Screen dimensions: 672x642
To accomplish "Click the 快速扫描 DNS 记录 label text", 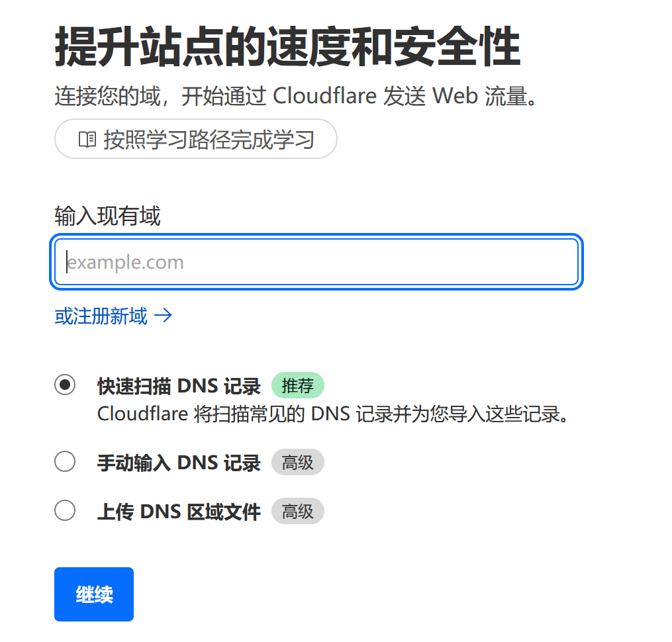I will (x=179, y=386).
